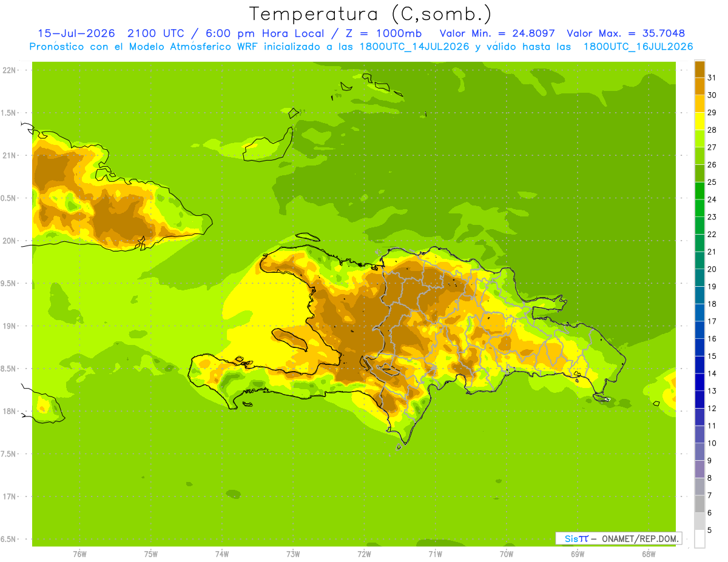Click the "72W" longitude label
728x562 pixels.
pos(364,555)
